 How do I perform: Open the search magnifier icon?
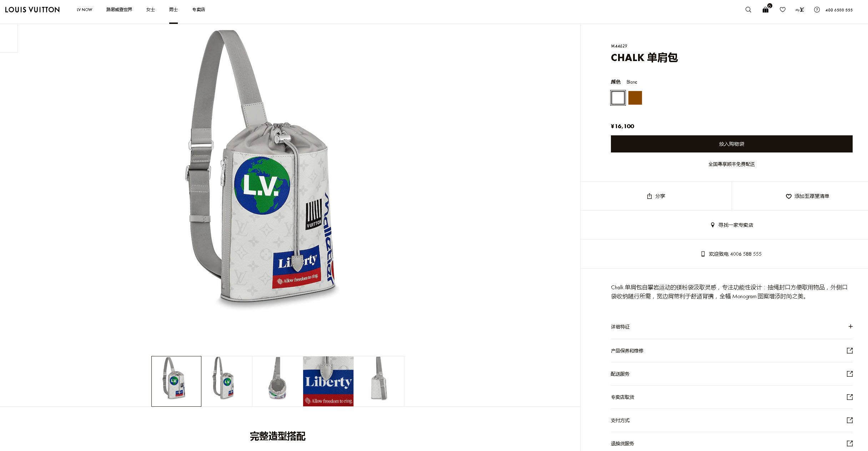(x=748, y=10)
